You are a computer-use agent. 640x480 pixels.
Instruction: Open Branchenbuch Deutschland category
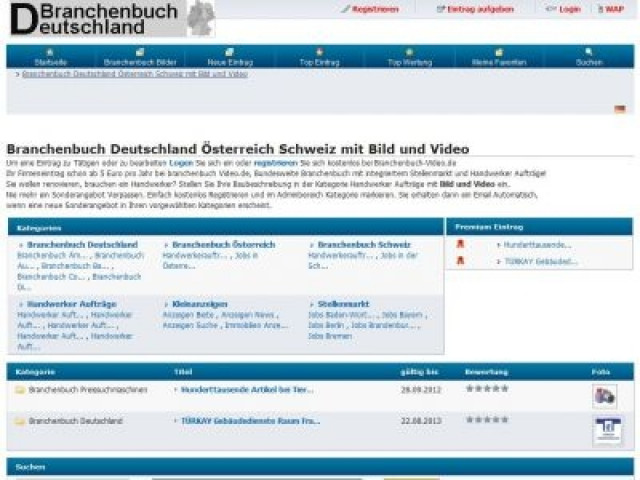(82, 244)
